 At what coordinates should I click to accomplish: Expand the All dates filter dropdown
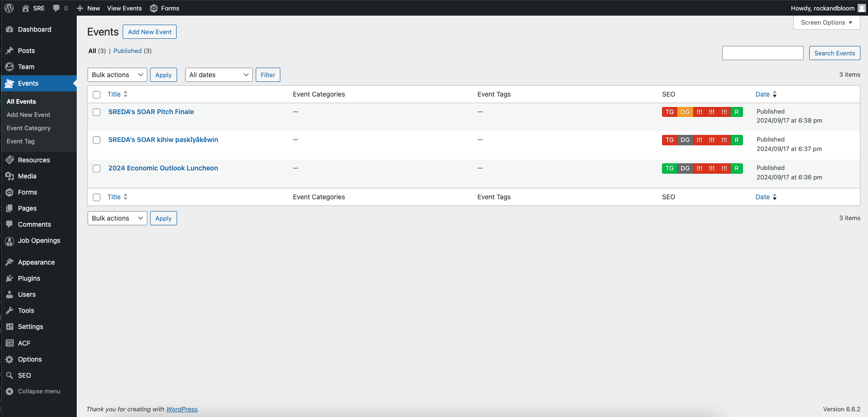click(218, 75)
